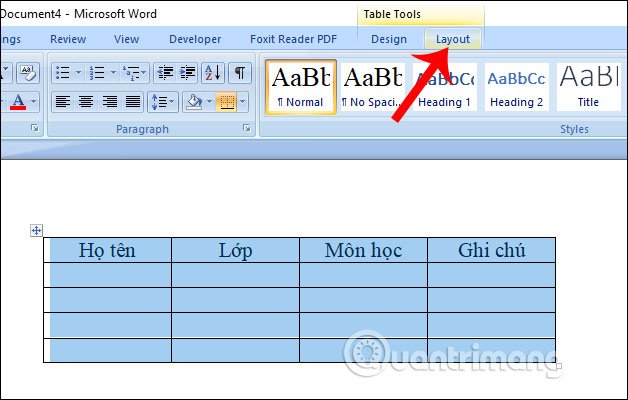This screenshot has width=628, height=400.
Task: Open the Shading color dropdown arrow
Action: tap(209, 102)
